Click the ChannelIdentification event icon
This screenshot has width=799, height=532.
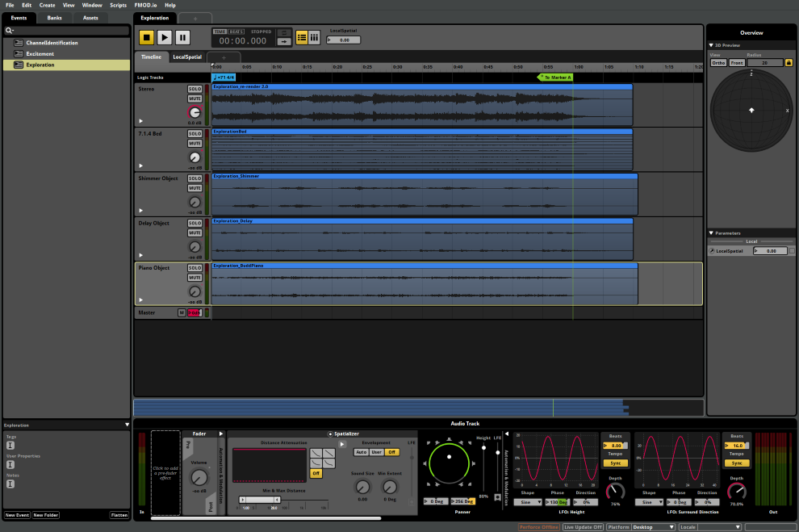(x=19, y=43)
